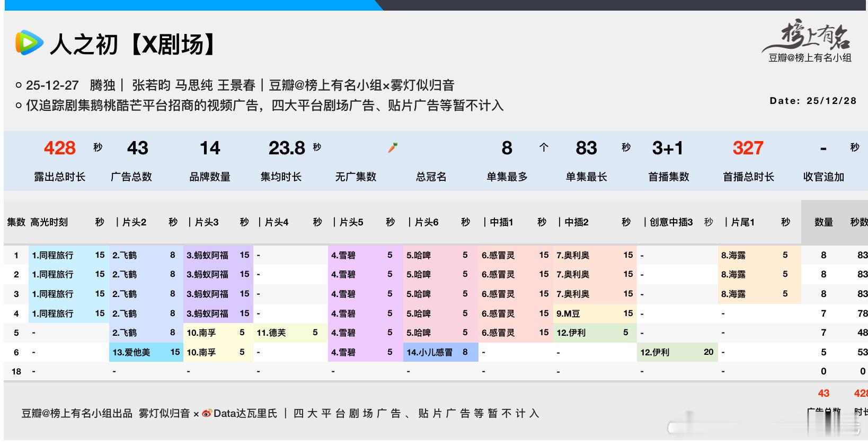Click the cast line 张若昀 马思纯 王景春
The width and height of the screenshot is (868, 445).
(x=194, y=85)
